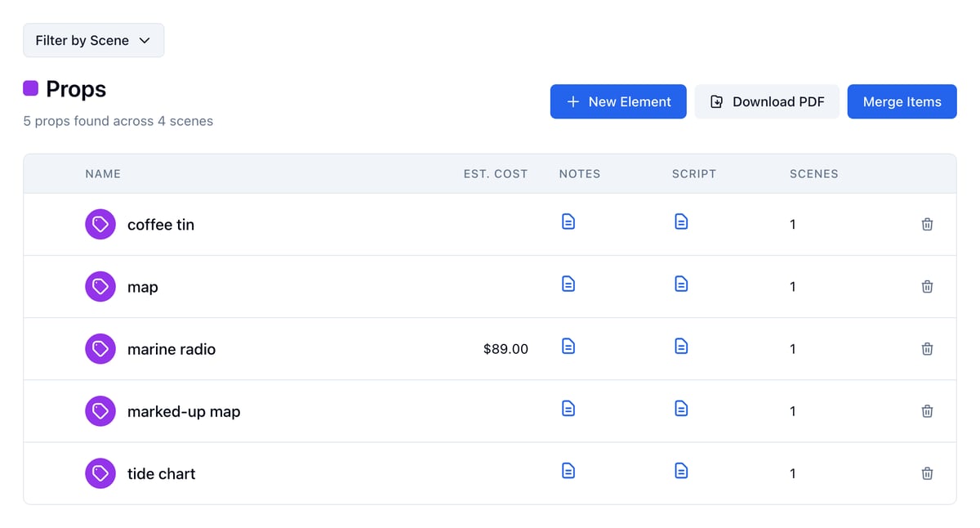The image size is (980, 528).
Task: View script for coffee tin
Action: (x=681, y=221)
